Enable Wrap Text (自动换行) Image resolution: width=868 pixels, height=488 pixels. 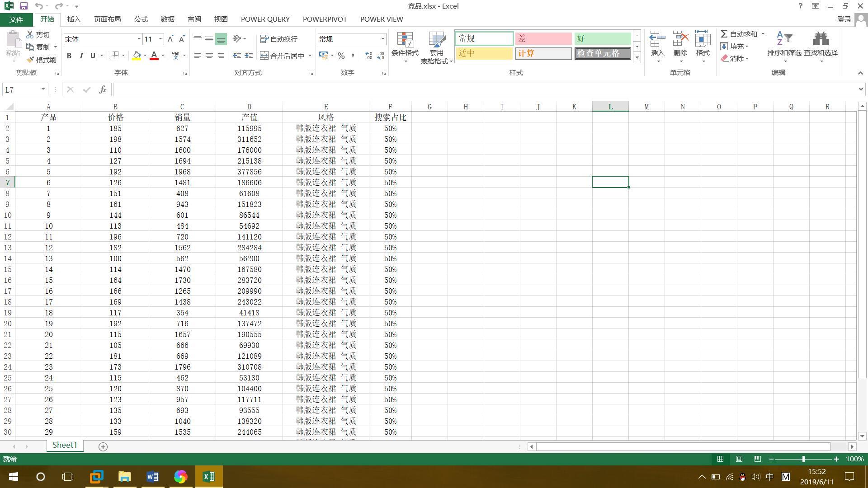[279, 39]
